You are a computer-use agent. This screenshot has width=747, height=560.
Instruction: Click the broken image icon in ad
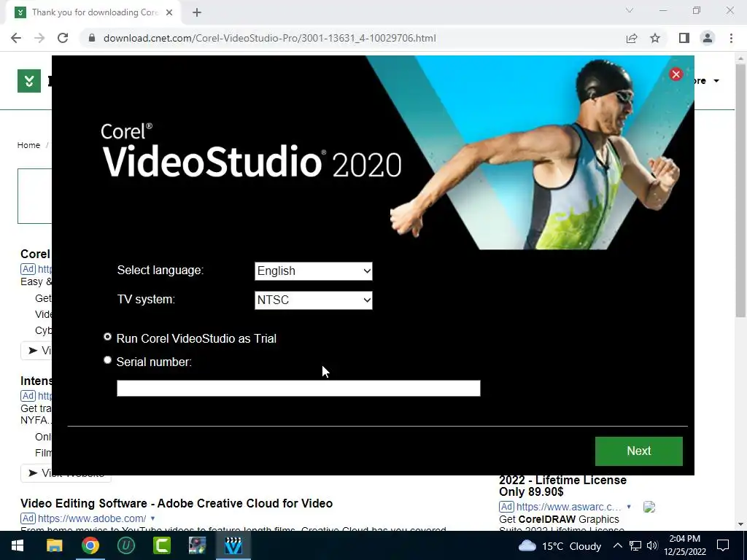[649, 507]
